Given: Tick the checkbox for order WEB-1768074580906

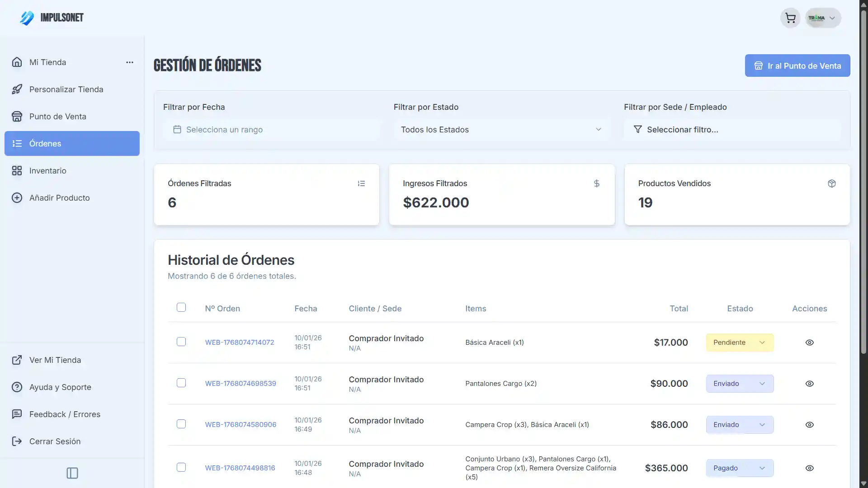Looking at the screenshot, I should pyautogui.click(x=181, y=424).
